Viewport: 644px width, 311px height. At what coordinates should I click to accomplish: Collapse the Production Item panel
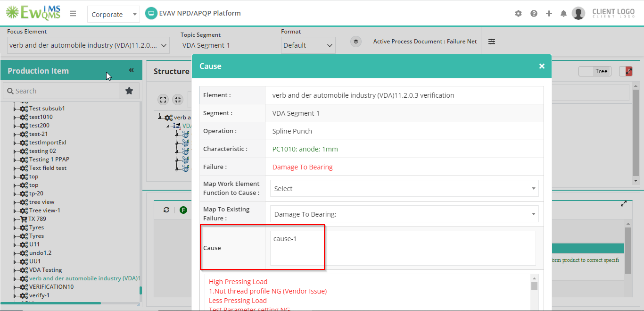point(131,70)
